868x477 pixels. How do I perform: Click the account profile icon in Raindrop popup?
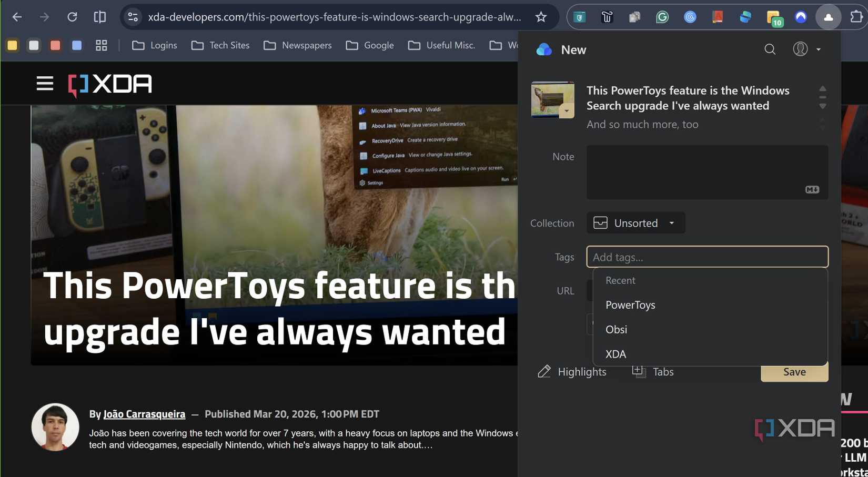800,49
